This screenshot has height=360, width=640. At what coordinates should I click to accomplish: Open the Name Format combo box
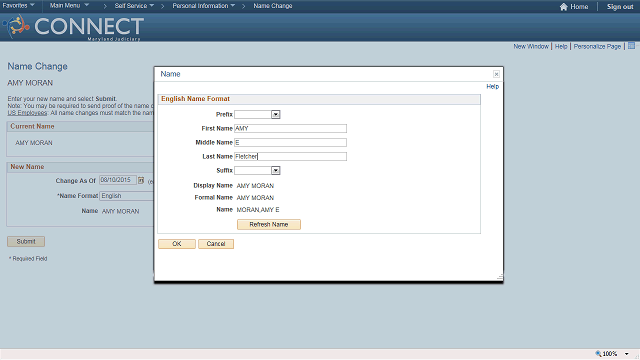[x=127, y=196]
